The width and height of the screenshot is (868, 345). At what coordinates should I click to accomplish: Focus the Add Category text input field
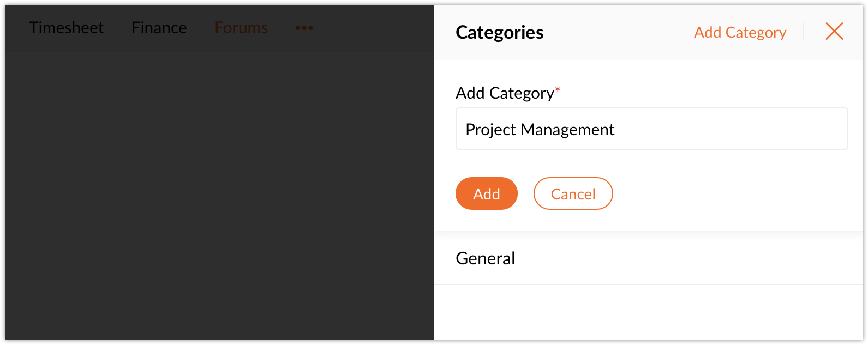coord(651,129)
